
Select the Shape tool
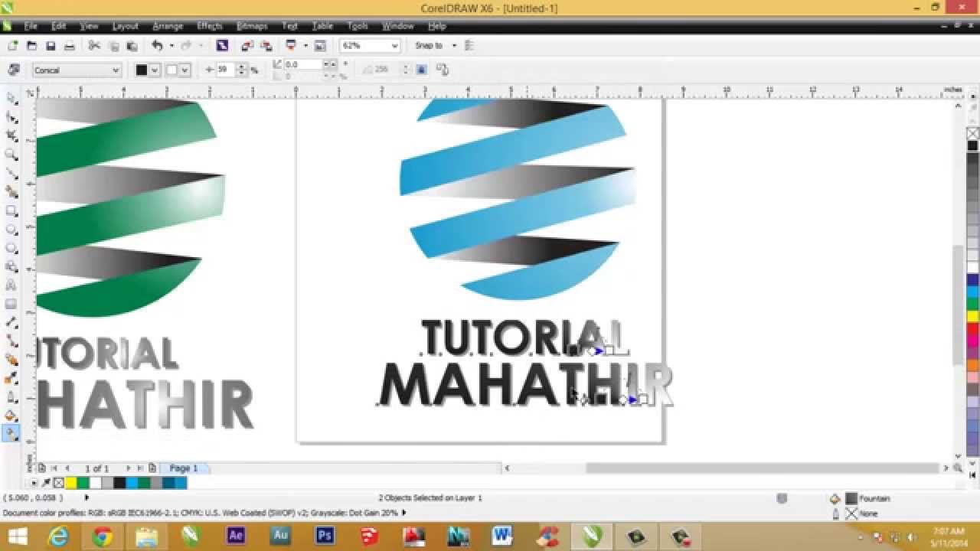point(11,117)
